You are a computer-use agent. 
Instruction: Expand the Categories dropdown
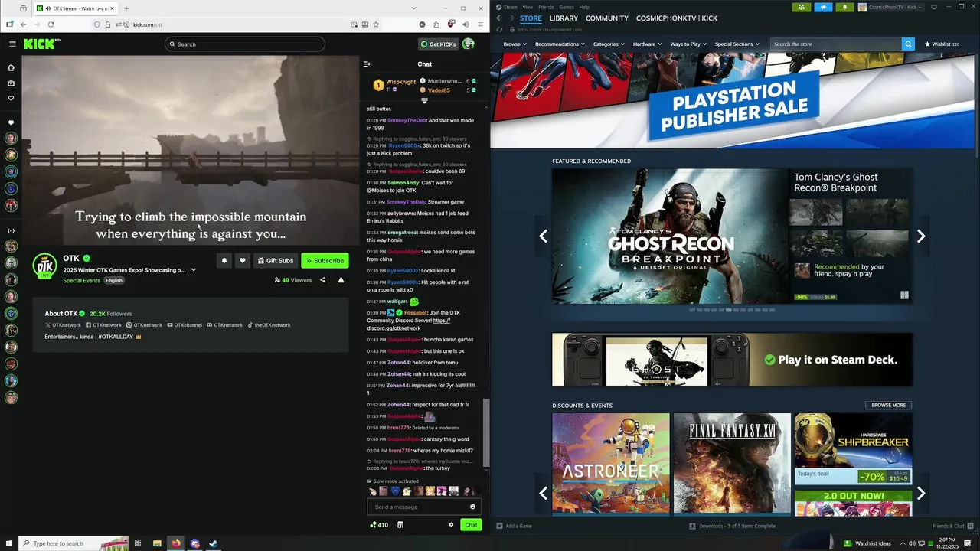[609, 44]
